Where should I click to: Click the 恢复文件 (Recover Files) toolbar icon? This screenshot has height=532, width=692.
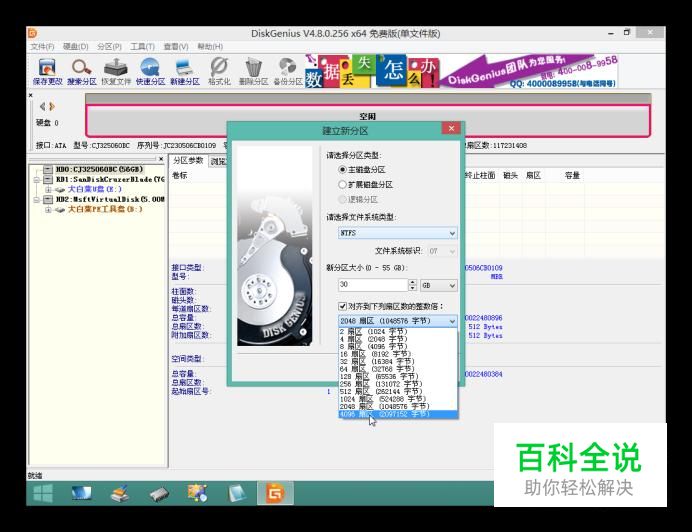coord(116,72)
